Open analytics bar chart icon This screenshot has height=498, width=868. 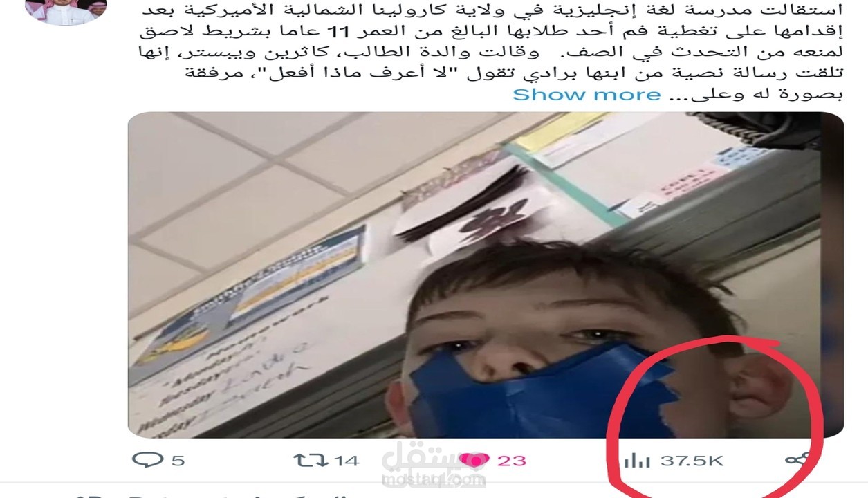pos(636,460)
